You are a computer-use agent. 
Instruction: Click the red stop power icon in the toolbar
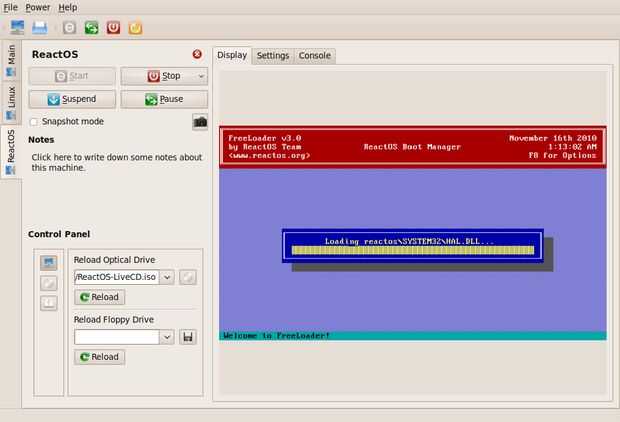click(113, 28)
